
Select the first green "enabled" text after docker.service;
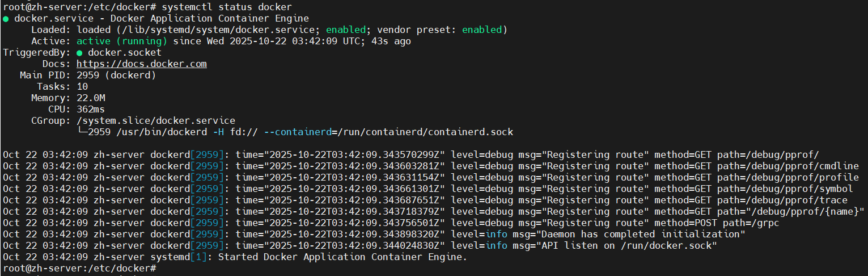point(346,30)
